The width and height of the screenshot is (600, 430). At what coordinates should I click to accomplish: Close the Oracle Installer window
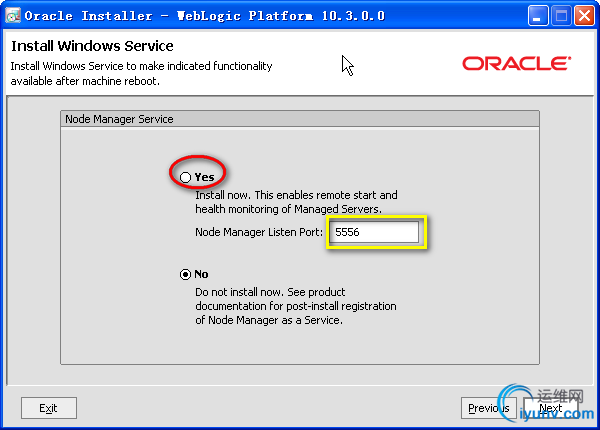click(584, 16)
